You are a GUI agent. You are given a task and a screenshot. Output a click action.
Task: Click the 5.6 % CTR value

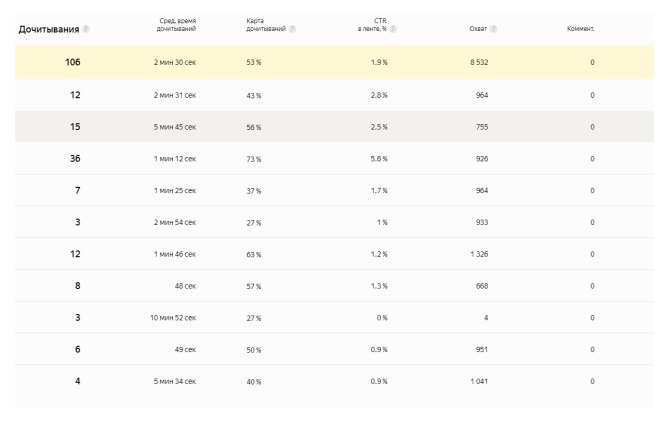[x=377, y=159]
